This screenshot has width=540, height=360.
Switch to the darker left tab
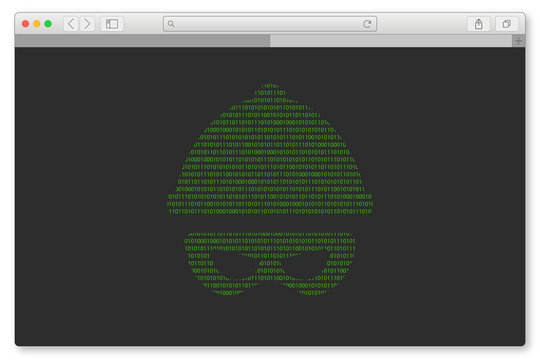pos(142,41)
